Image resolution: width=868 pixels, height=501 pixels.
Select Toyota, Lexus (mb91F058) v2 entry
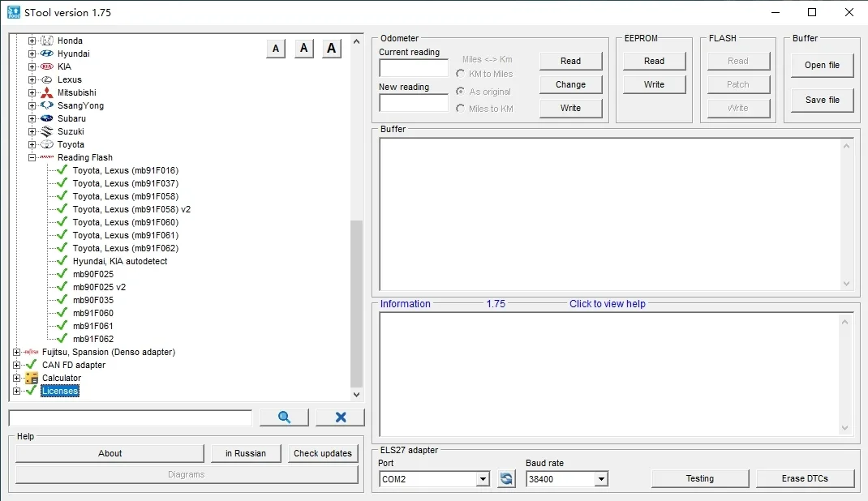coord(131,209)
